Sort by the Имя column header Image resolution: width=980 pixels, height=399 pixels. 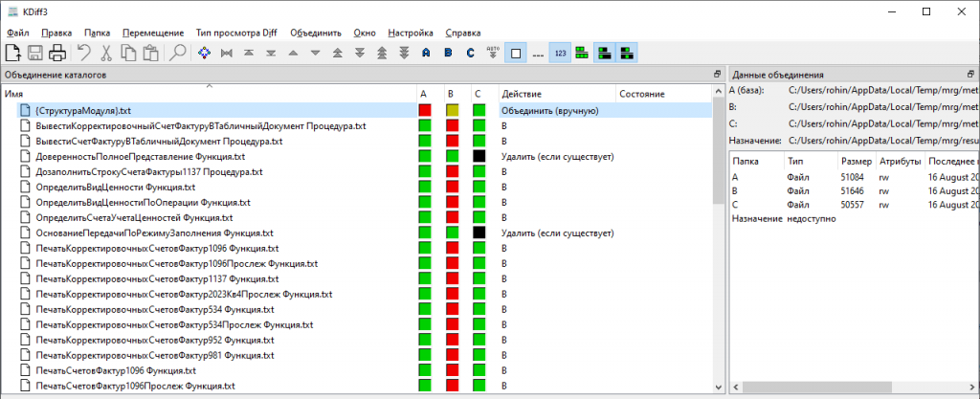pos(209,94)
